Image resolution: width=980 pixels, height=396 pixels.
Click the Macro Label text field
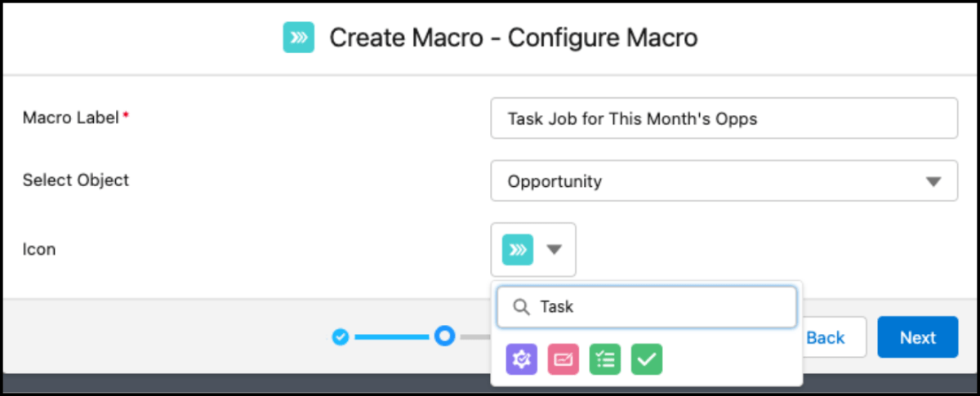click(x=724, y=119)
